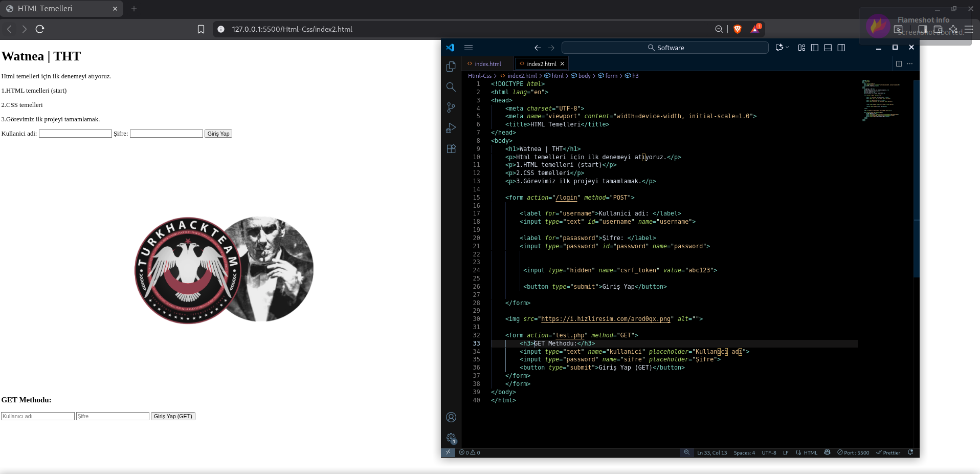Open the errors and warnings count in the status bar
This screenshot has width=980, height=474.
click(x=470, y=453)
